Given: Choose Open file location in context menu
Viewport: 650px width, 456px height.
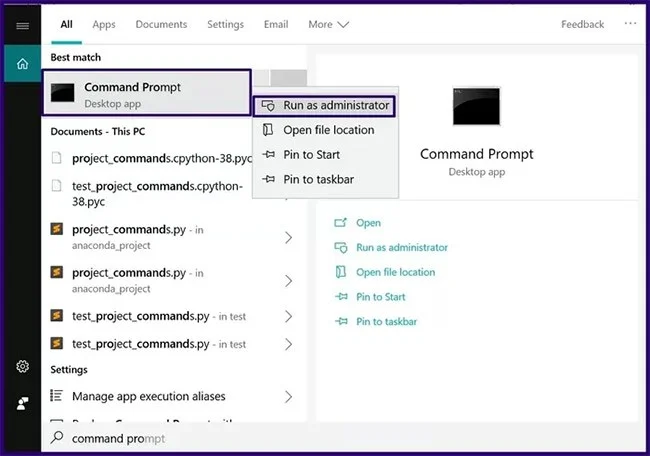Looking at the screenshot, I should pyautogui.click(x=328, y=130).
